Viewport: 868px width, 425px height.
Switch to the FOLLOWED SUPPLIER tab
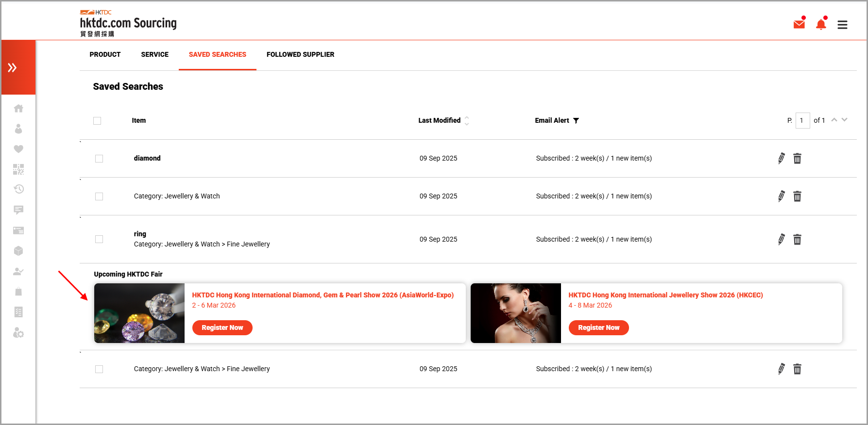click(x=300, y=54)
